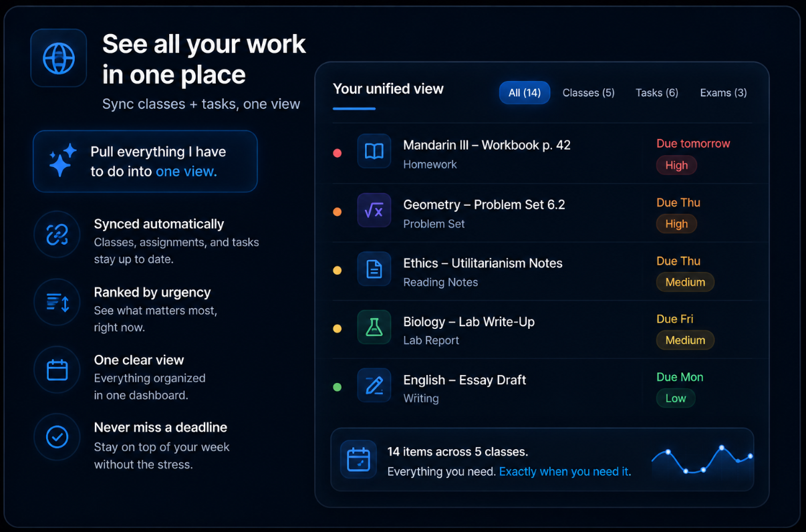Click the 'See all your work' headline
Image resolution: width=806 pixels, height=532 pixels.
point(204,44)
